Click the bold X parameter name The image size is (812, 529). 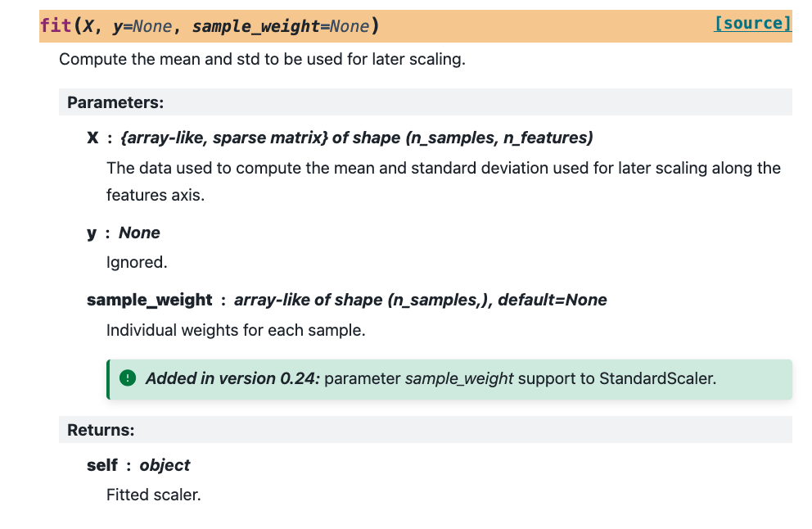point(93,138)
